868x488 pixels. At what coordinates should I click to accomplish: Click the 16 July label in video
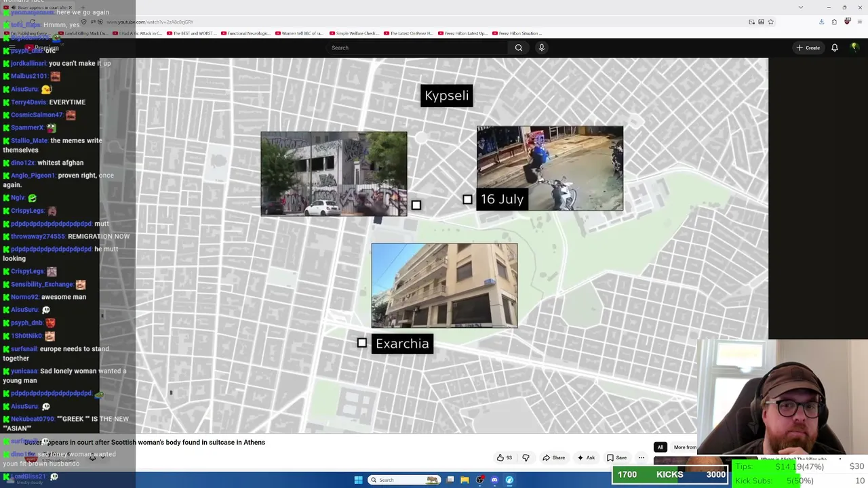[x=502, y=199]
